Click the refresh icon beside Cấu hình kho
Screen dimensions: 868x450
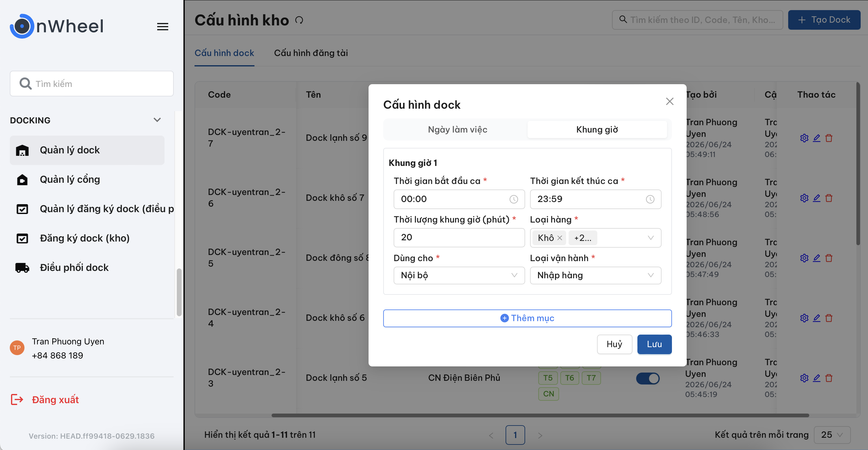299,20
